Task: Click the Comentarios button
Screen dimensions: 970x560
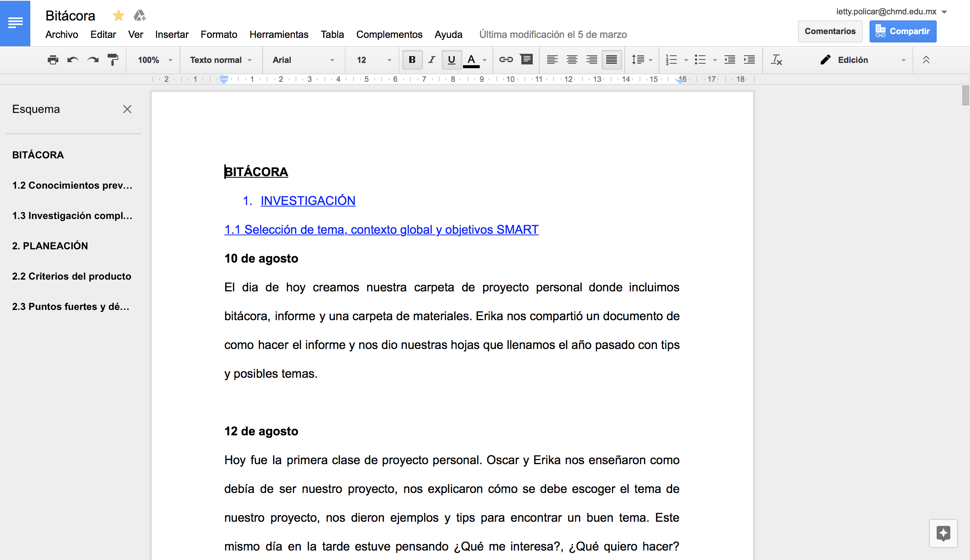Action: tap(830, 31)
